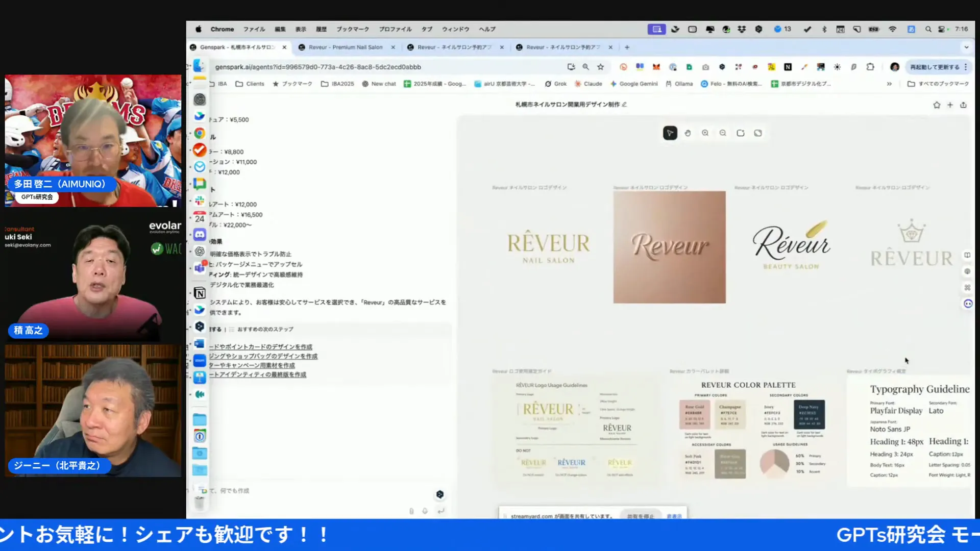This screenshot has width=980, height=551.
Task: Click the grid apps icon in right rail
Action: click(x=967, y=288)
